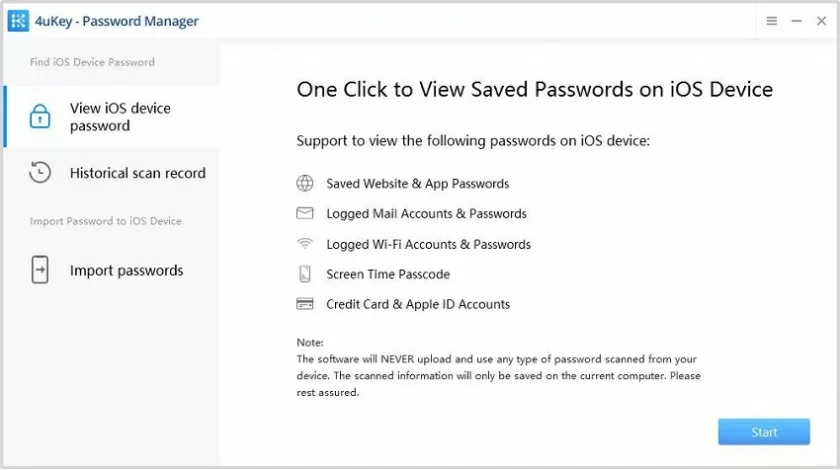This screenshot has height=470, width=840.
Task: Click the credit card icon
Action: pyautogui.click(x=305, y=304)
